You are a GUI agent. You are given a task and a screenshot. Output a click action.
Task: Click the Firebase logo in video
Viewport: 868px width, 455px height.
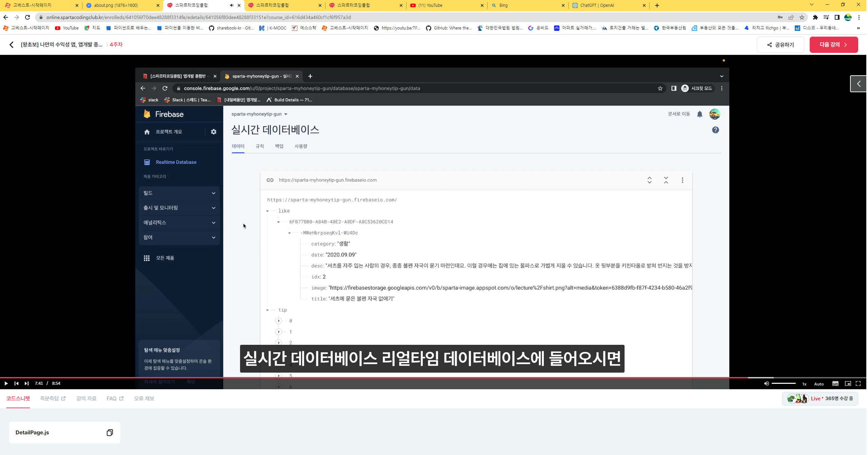tap(164, 115)
